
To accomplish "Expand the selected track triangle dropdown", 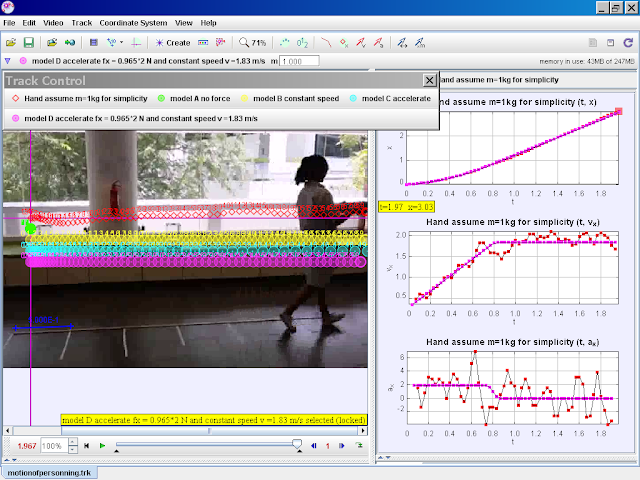I will pyautogui.click(x=7, y=61).
